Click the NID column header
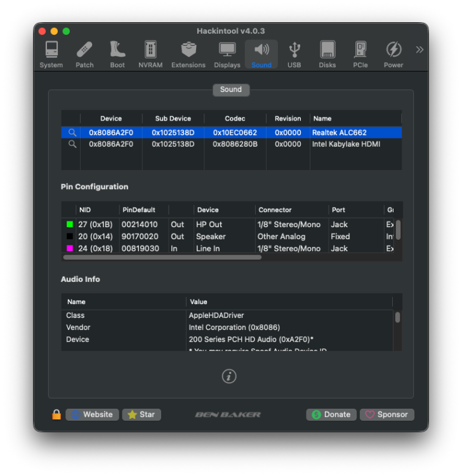462x476 pixels. 98,210
